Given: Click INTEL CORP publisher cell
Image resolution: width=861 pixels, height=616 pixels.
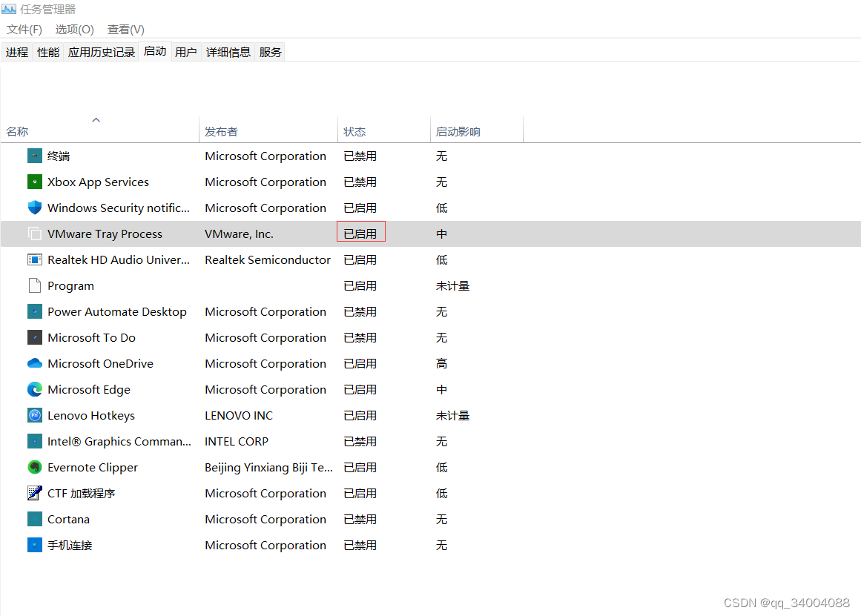Looking at the screenshot, I should (x=237, y=441).
